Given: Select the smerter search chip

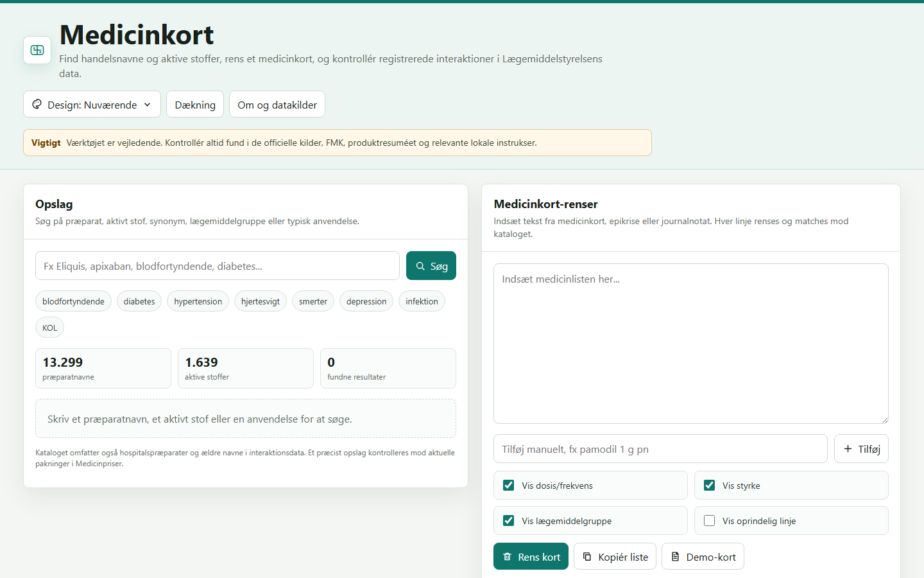Looking at the screenshot, I should (x=313, y=301).
